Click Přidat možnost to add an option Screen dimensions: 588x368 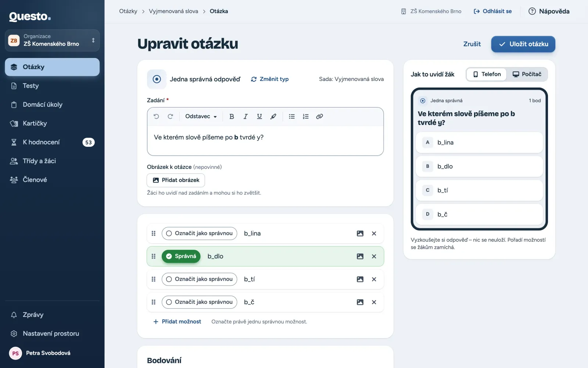click(177, 322)
